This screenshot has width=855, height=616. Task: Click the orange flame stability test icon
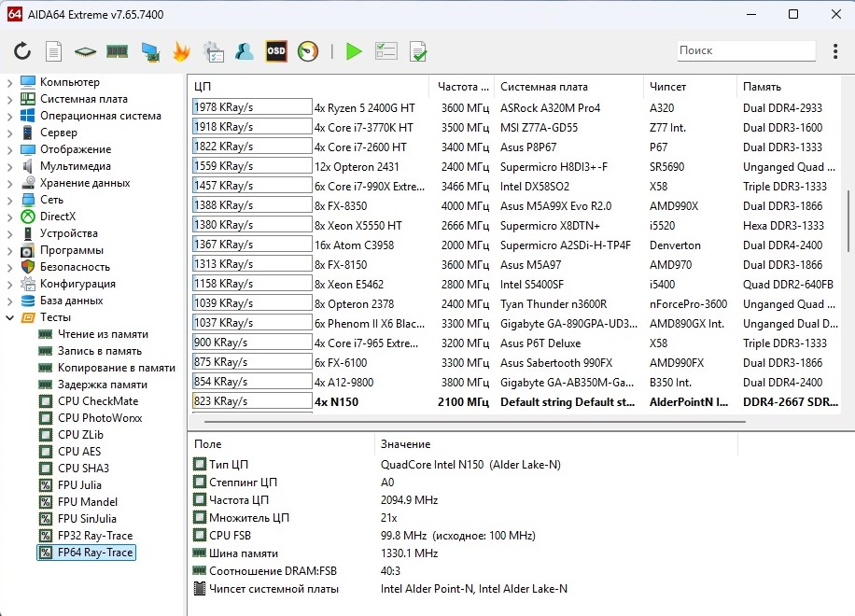pyautogui.click(x=181, y=51)
